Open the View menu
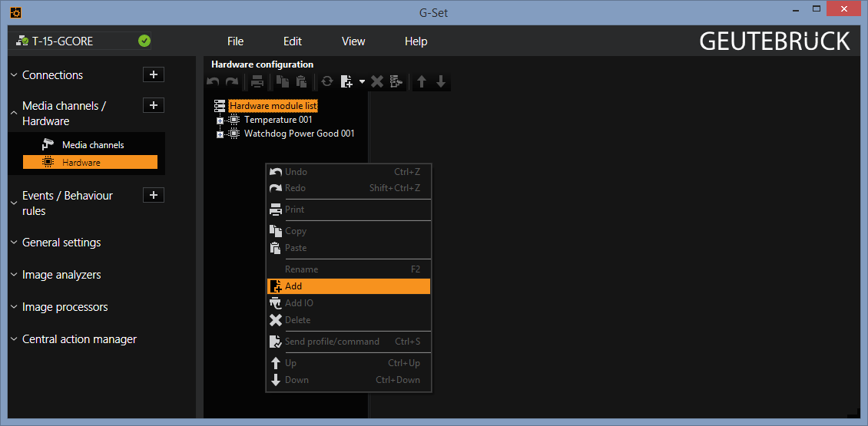 353,41
